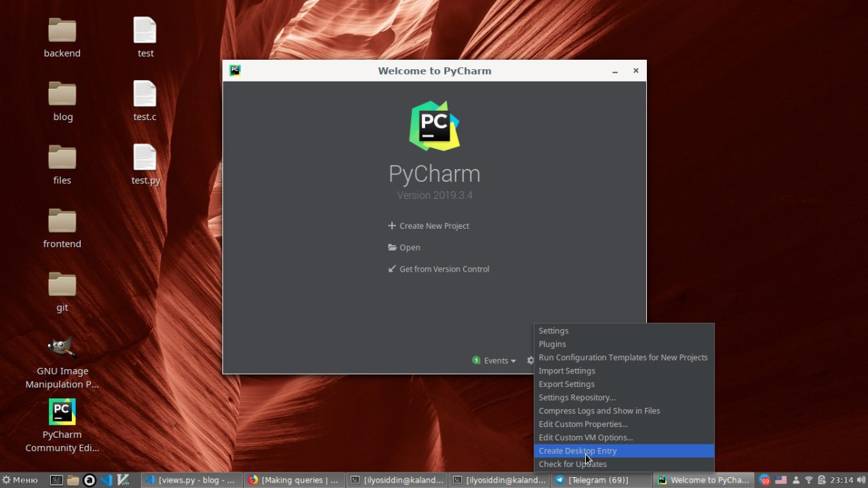Launch VS Code from panel launcher
Image resolution: width=868 pixels, height=488 pixels.
point(106,480)
